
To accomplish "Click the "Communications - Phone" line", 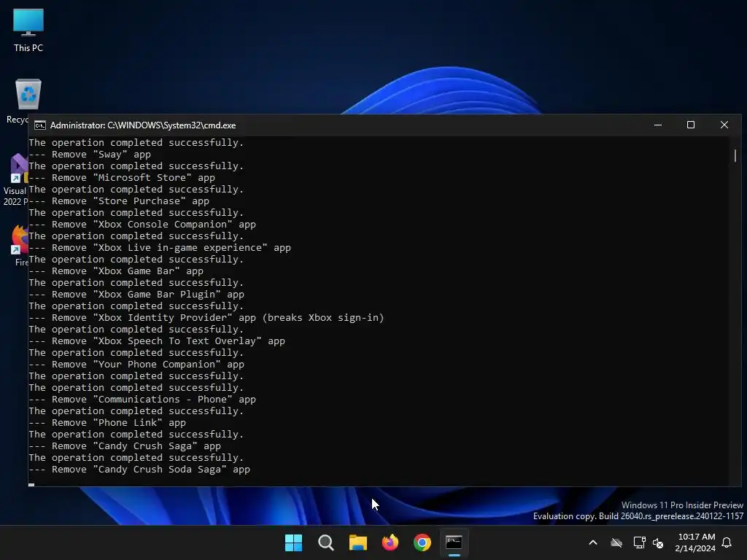I will coord(142,400).
